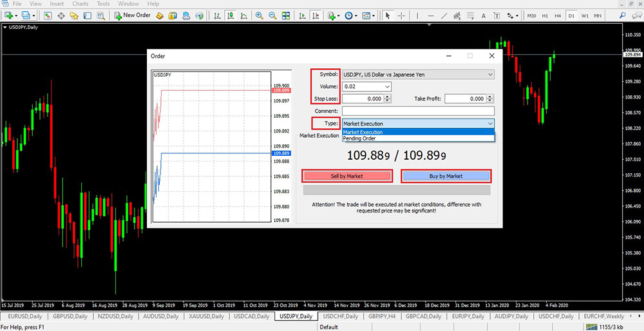The height and width of the screenshot is (331, 644).
Task: Toggle chart auto scroll
Action: (302, 15)
